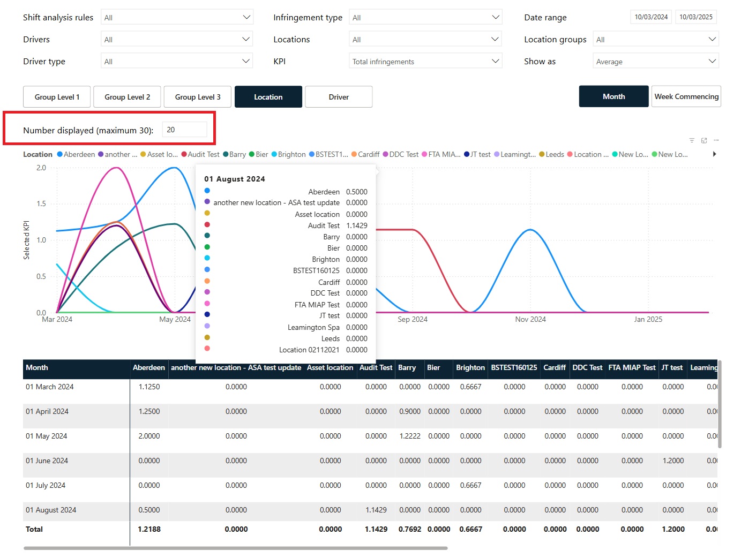Select Brighton legend entry
Image resolution: width=756 pixels, height=558 pixels.
point(288,154)
